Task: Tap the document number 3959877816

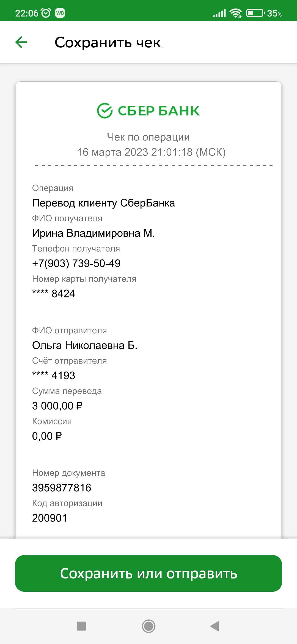Action: pos(62,488)
